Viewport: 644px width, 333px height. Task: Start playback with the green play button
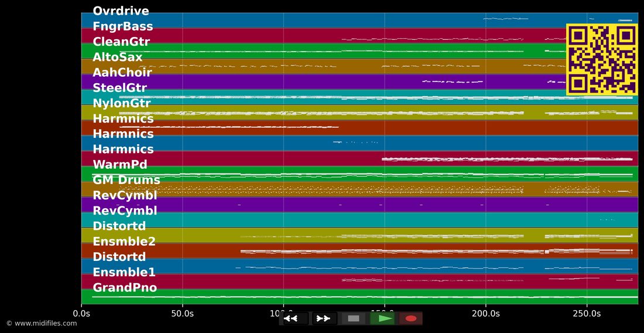tap(382, 318)
